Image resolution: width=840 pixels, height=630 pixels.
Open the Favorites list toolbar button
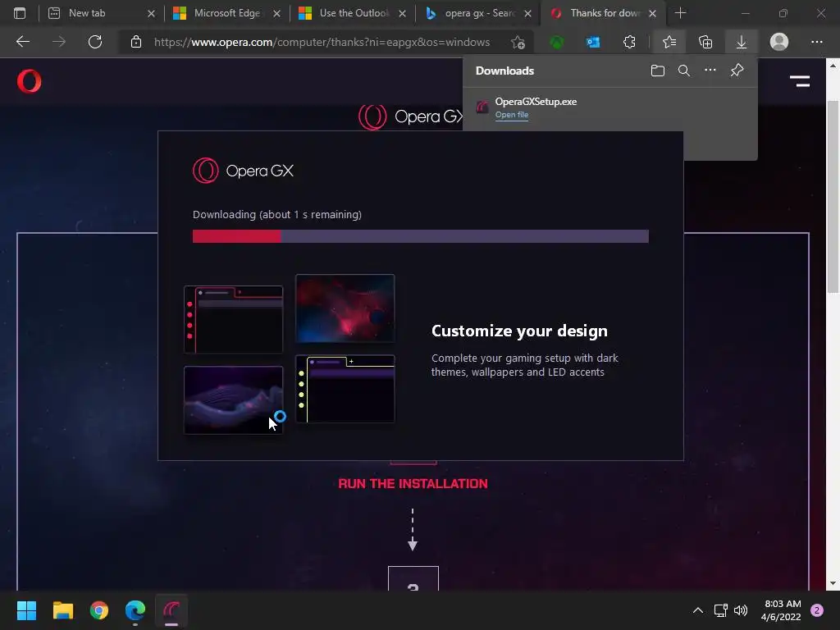click(x=669, y=42)
